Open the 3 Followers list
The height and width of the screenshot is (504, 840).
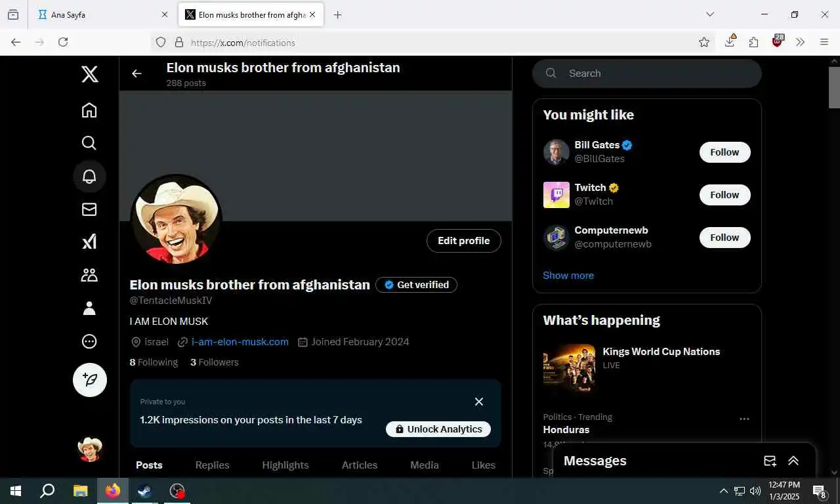click(x=215, y=362)
